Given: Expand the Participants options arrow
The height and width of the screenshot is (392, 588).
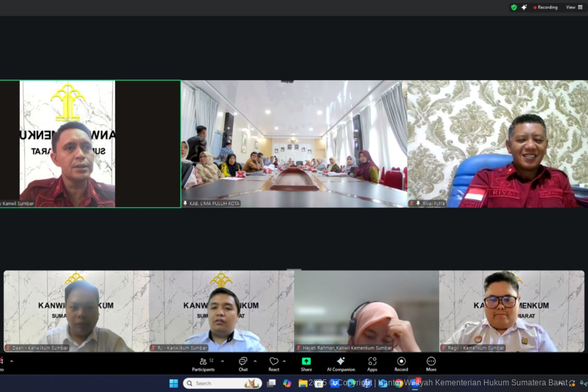Looking at the screenshot, I should pyautogui.click(x=222, y=361).
